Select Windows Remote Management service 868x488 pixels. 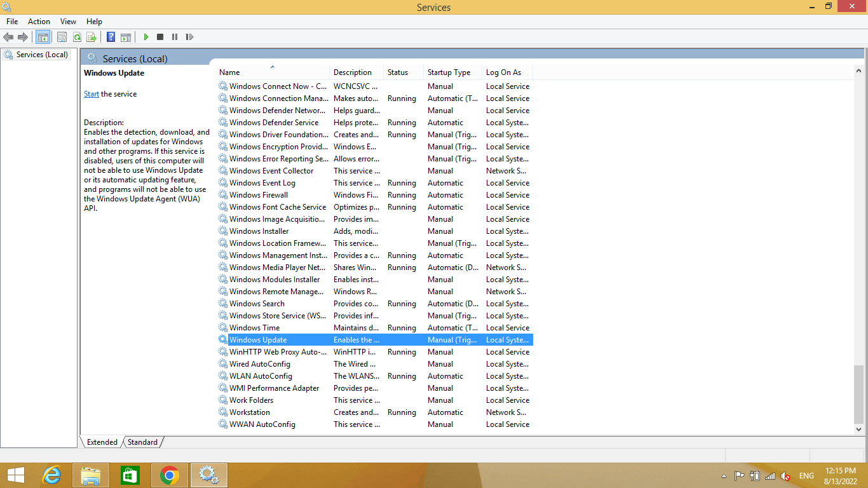[x=375, y=292]
